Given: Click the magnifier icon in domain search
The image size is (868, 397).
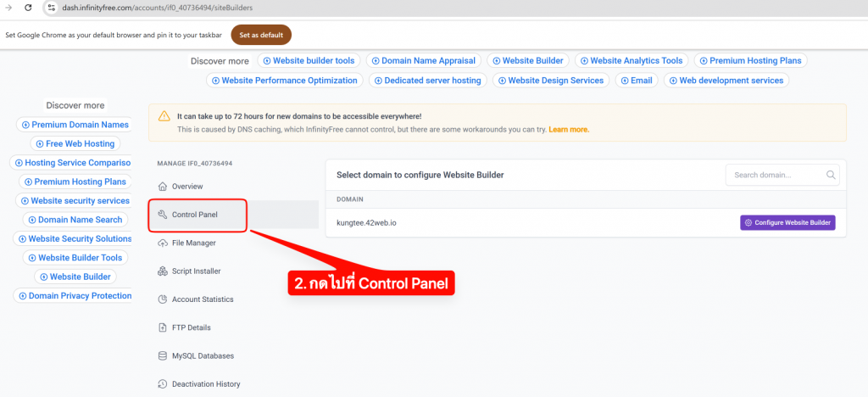Looking at the screenshot, I should tap(831, 176).
